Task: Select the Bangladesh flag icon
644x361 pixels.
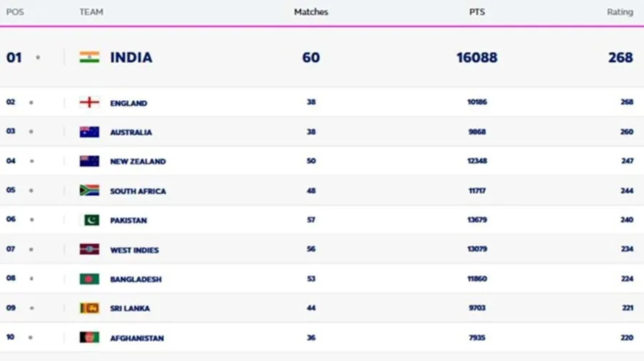Action: click(89, 279)
